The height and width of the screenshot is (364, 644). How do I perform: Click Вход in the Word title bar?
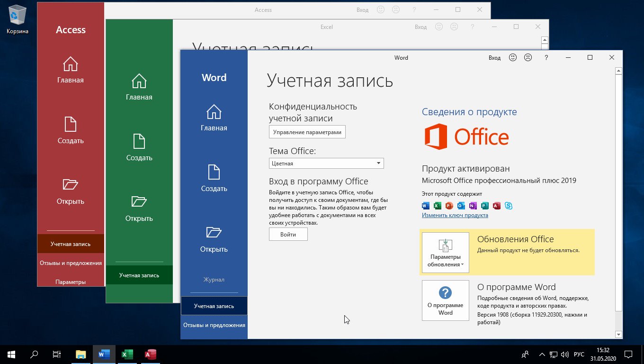pyautogui.click(x=494, y=57)
